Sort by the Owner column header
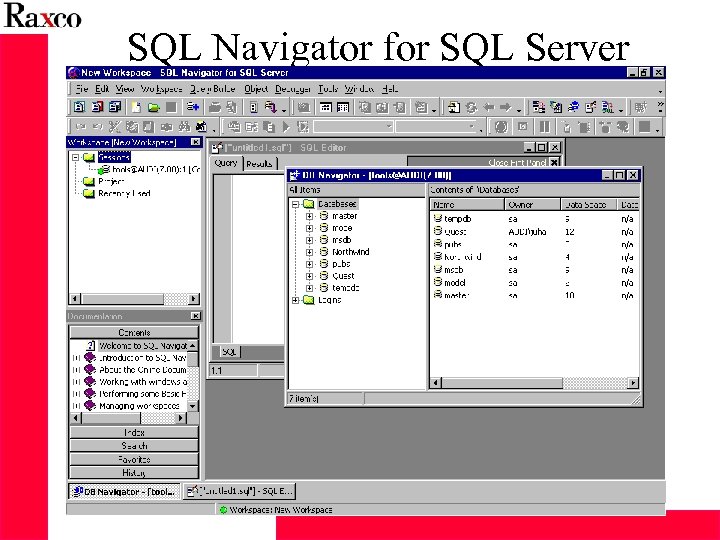 pos(532,205)
